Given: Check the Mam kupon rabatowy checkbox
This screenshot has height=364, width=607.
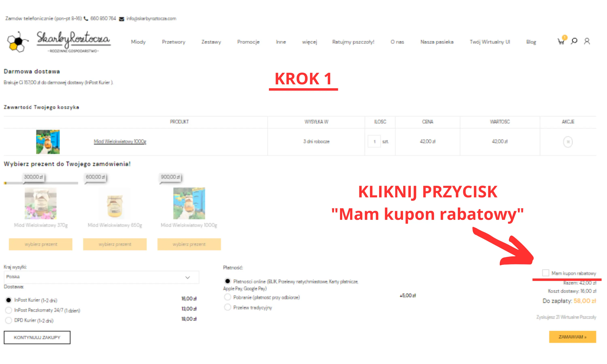Looking at the screenshot, I should point(545,273).
